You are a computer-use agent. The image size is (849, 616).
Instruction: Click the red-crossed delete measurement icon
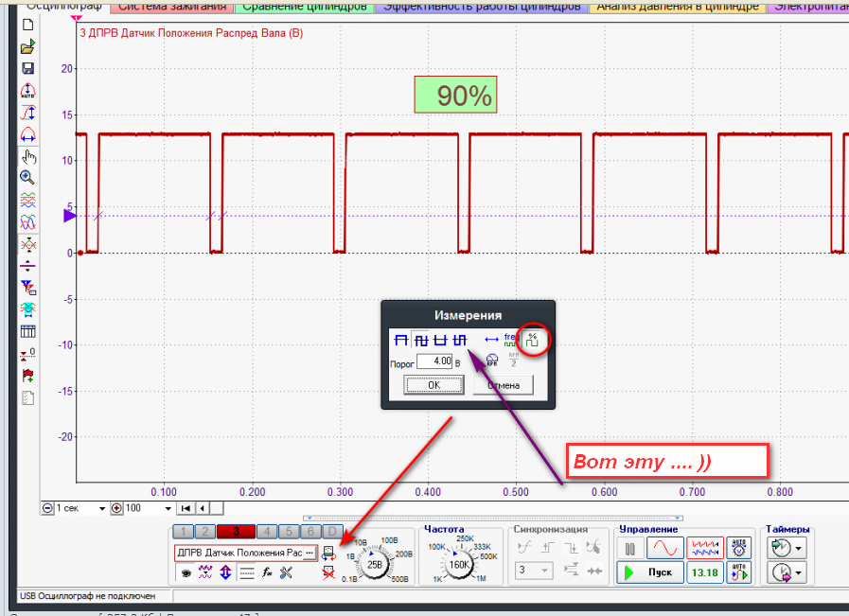[x=328, y=572]
